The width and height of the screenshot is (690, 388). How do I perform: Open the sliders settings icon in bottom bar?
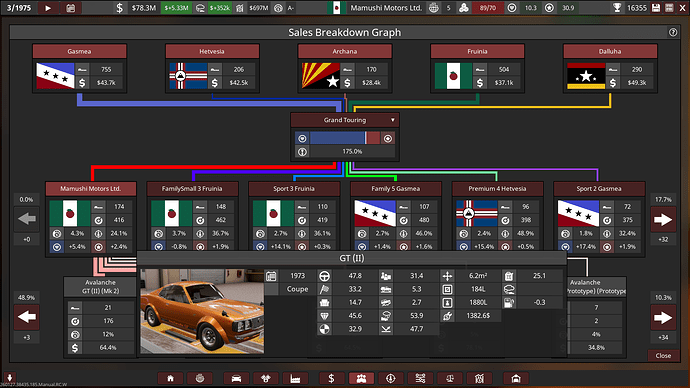(420, 378)
